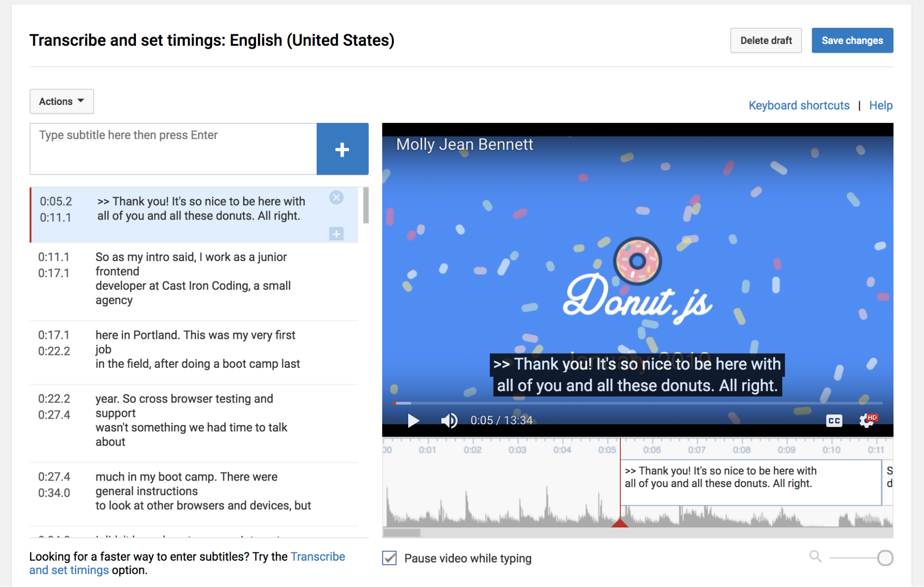Edit the highlighted 'Thank you!' subtitle text
This screenshot has height=587, width=924.
pos(201,209)
